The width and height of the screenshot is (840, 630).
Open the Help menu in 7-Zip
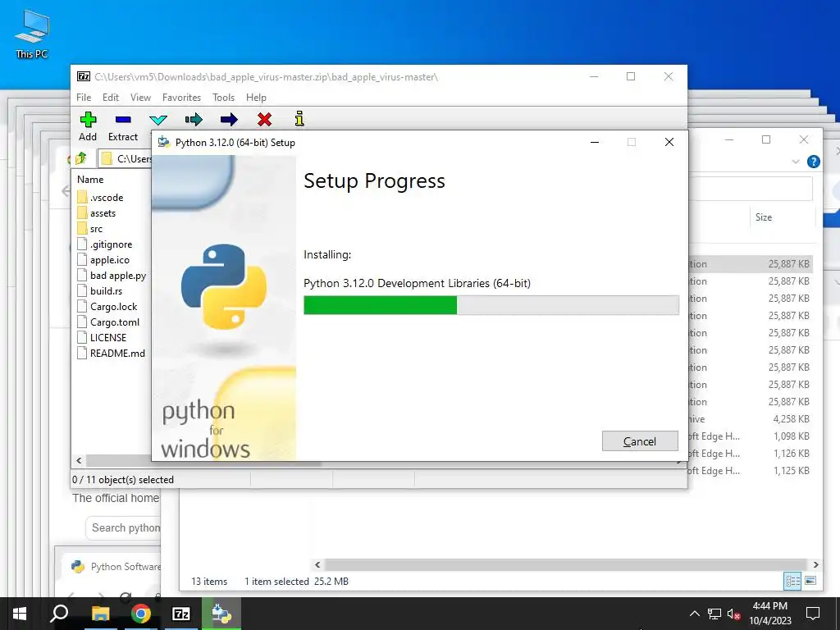click(256, 98)
